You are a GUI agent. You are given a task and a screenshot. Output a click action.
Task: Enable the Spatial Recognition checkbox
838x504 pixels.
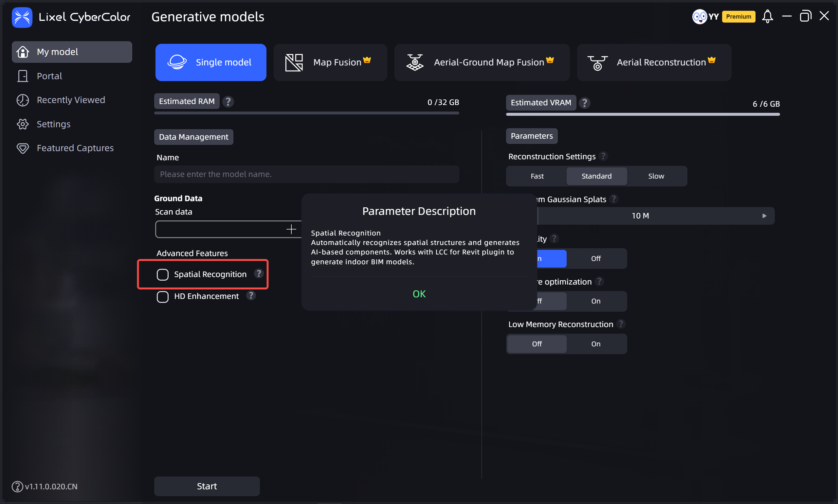coord(162,274)
